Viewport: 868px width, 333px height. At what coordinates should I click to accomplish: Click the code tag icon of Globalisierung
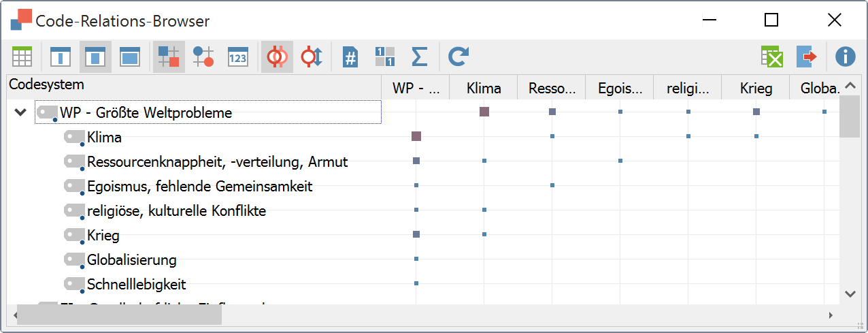tap(74, 260)
